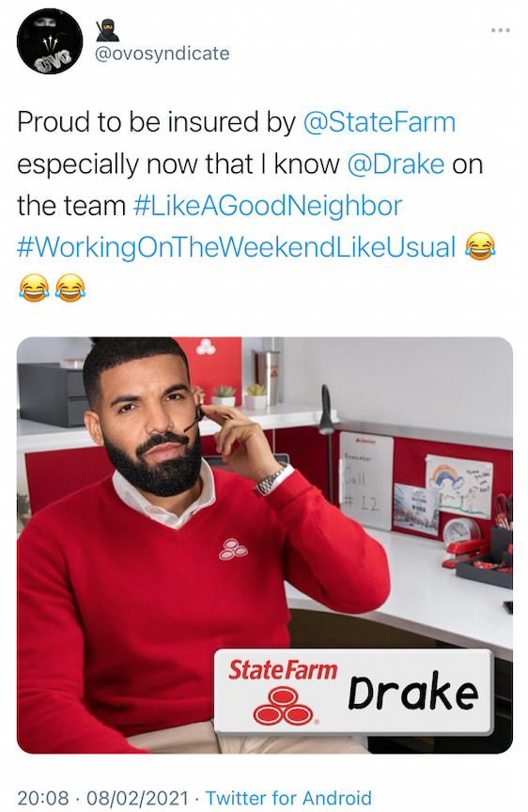
Task: Click the ninja emoji display name
Action: tap(108, 31)
